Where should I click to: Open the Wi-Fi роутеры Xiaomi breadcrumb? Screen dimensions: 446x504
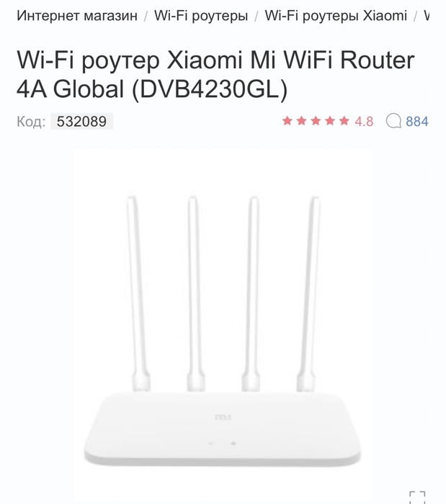point(336,15)
